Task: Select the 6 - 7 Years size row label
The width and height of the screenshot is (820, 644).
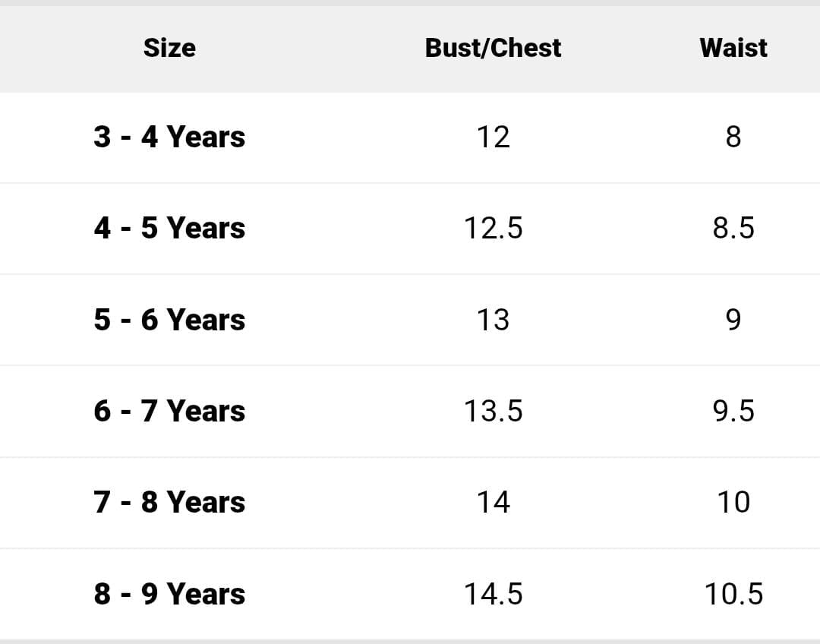Action: pyautogui.click(x=169, y=411)
